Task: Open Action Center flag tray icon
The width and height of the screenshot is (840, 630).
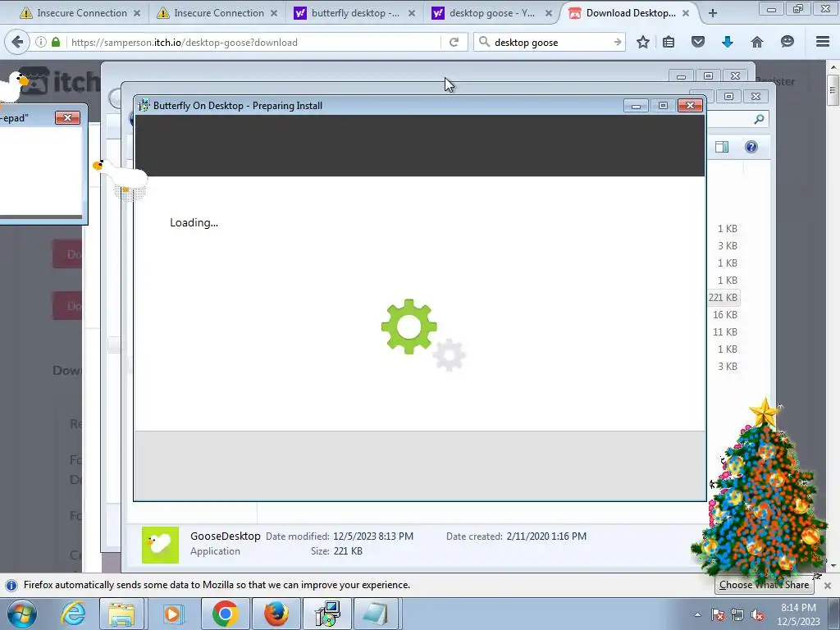Action: (718, 614)
